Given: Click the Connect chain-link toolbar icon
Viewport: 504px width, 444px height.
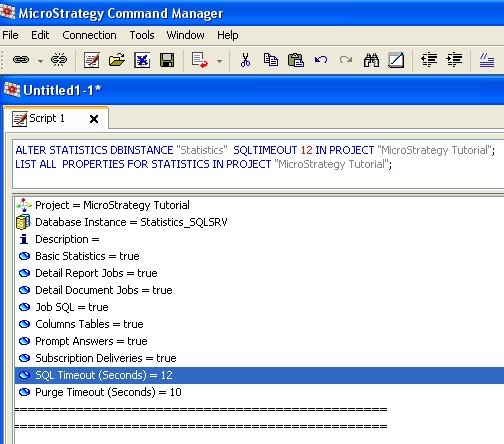Looking at the screenshot, I should click(x=21, y=60).
